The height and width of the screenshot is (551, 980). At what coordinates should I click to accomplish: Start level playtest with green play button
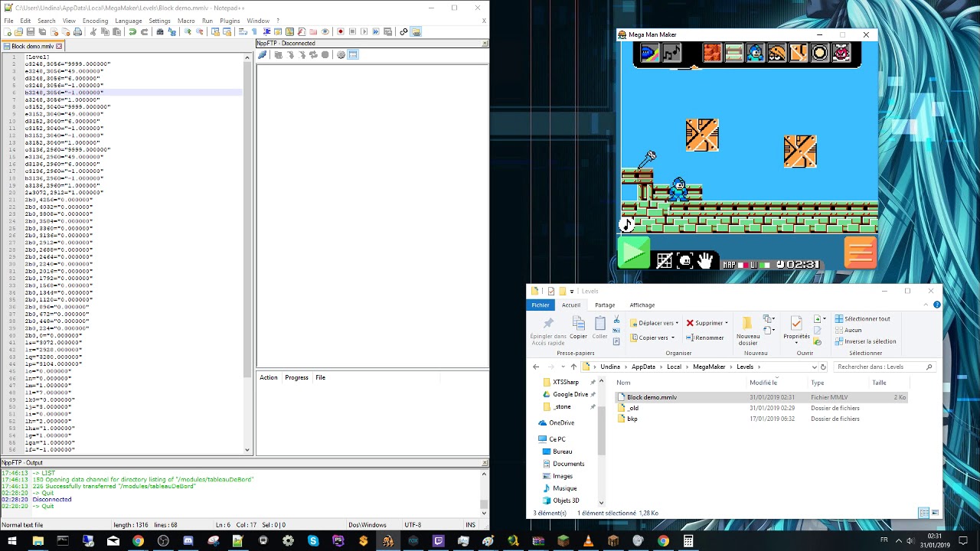634,253
